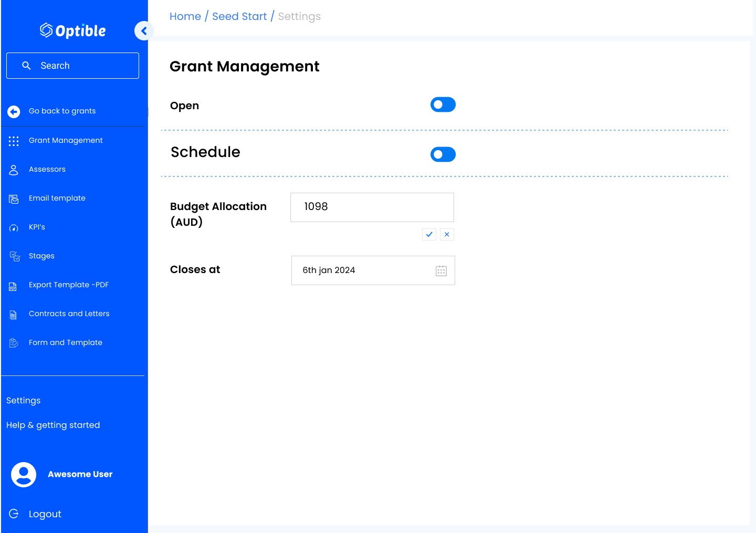Click the KPI's gauge icon
This screenshot has width=756, height=533.
pyautogui.click(x=14, y=228)
